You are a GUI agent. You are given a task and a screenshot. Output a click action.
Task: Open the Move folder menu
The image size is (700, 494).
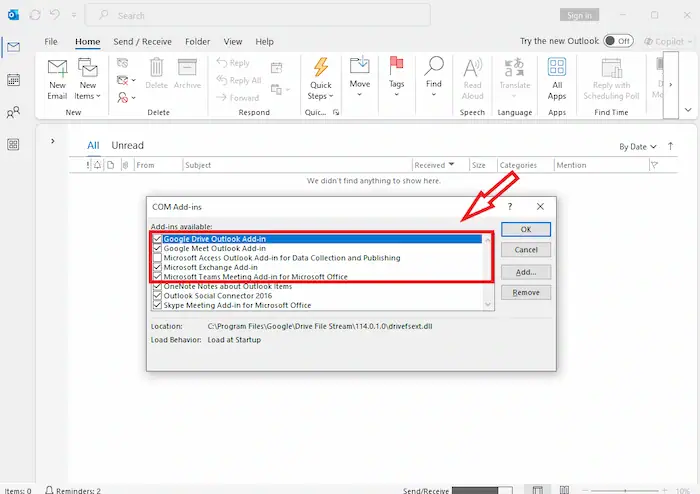[359, 76]
